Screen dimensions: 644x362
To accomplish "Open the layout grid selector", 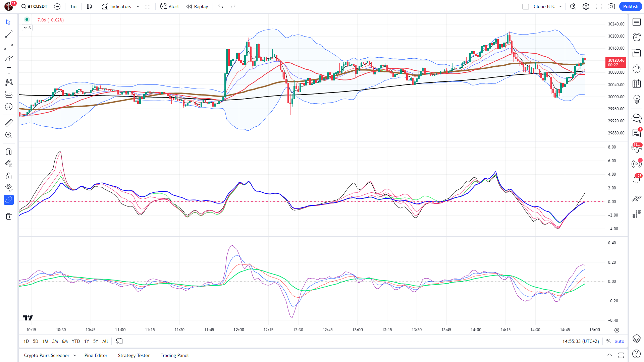I will click(148, 6).
